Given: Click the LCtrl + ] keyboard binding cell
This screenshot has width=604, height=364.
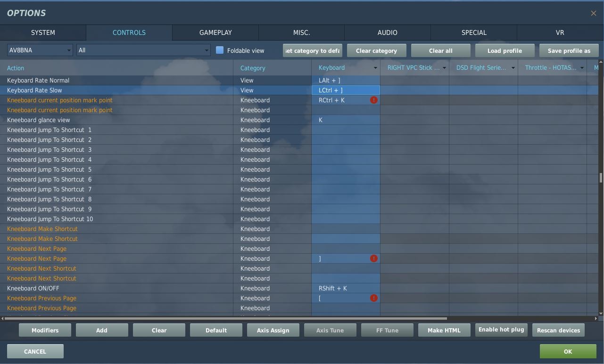Looking at the screenshot, I should click(x=346, y=90).
